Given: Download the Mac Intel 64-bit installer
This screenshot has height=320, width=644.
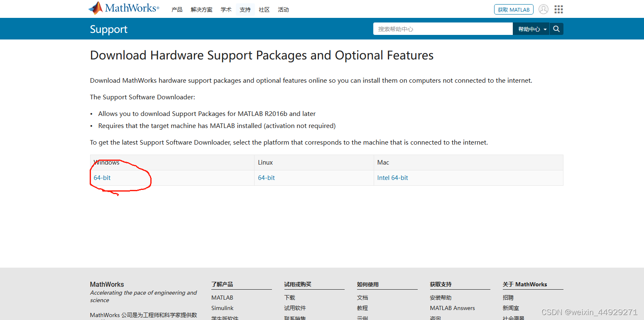Looking at the screenshot, I should [392, 177].
